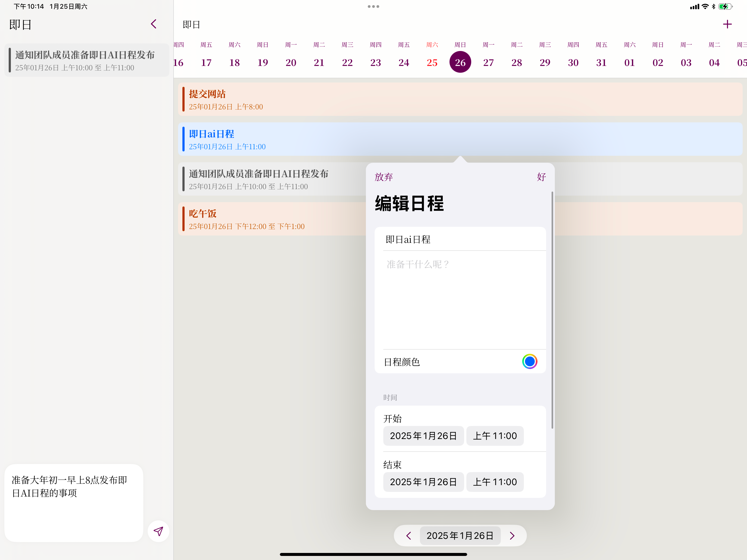This screenshot has width=747, height=560.
Task: Select Friday 31 in the date strip
Action: (601, 62)
